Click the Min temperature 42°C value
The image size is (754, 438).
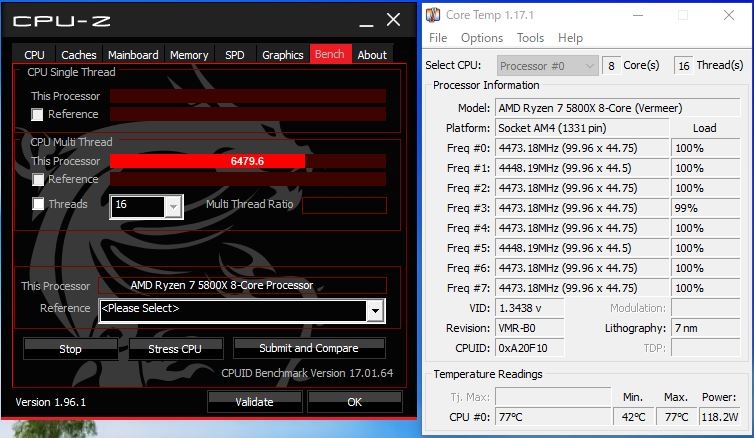(633, 417)
